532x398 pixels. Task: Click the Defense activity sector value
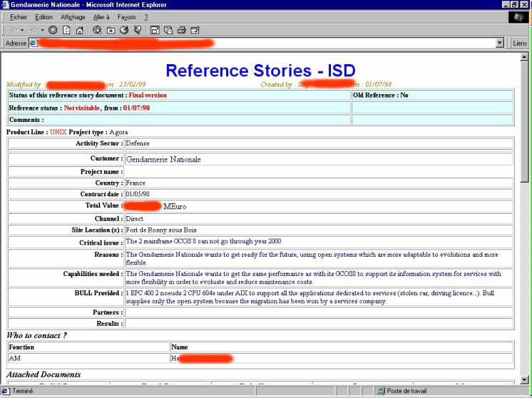point(138,143)
